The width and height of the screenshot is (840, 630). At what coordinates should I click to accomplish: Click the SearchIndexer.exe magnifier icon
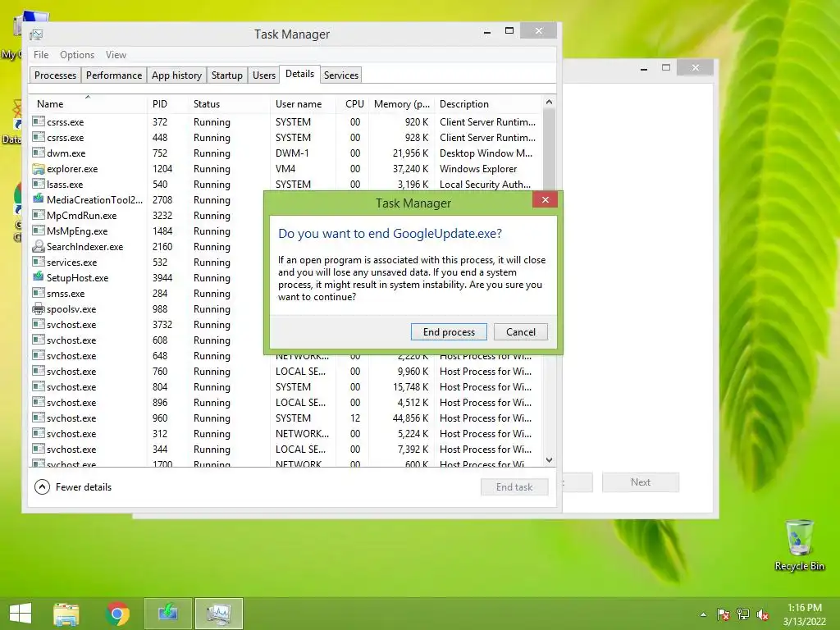pos(38,246)
